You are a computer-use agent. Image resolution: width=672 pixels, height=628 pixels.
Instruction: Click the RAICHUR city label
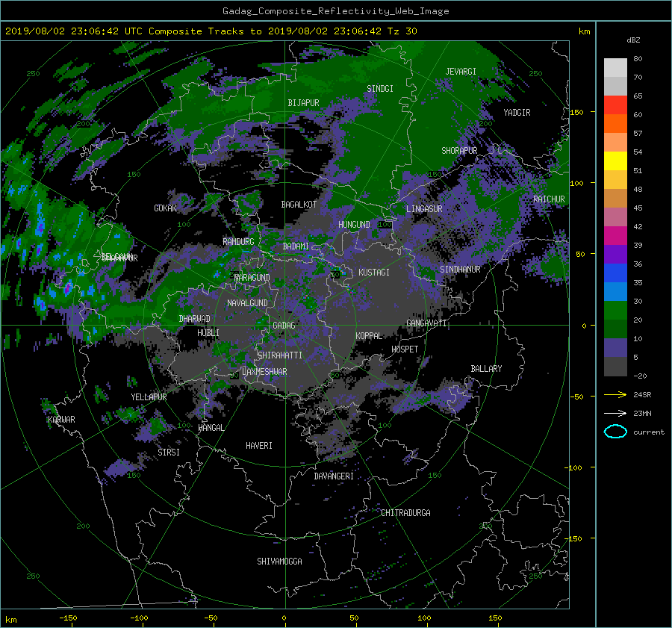pyautogui.click(x=549, y=199)
